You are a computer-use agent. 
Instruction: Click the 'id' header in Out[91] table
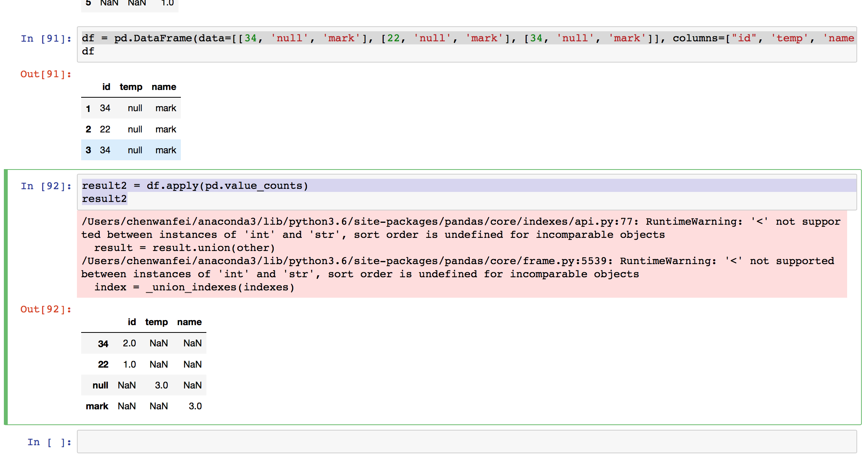coord(106,87)
